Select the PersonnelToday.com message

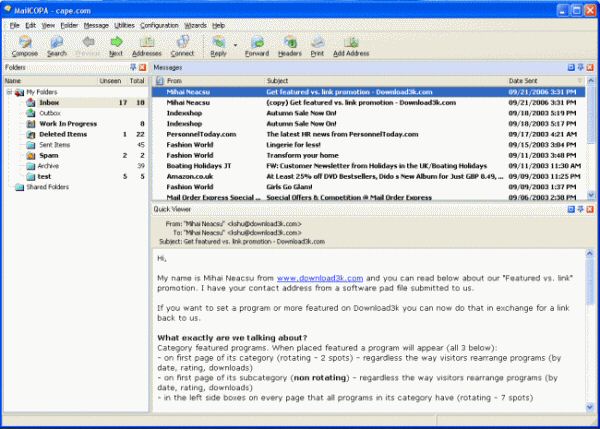(x=368, y=134)
